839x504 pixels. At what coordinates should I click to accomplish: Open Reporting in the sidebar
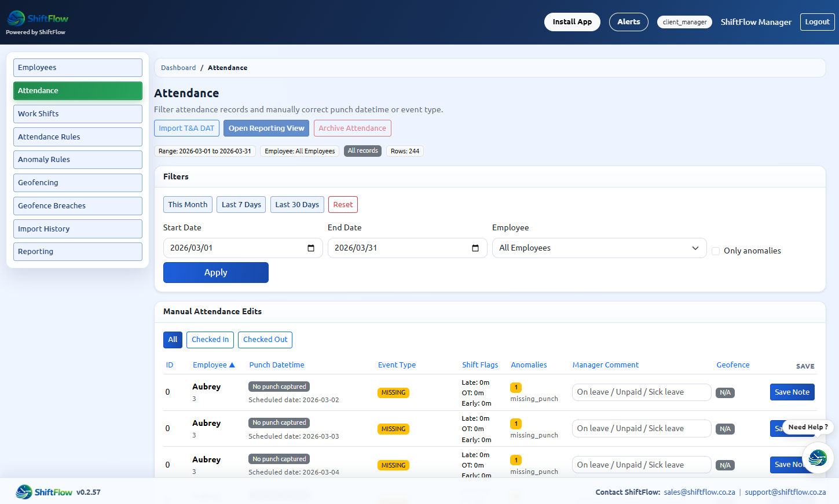click(78, 252)
